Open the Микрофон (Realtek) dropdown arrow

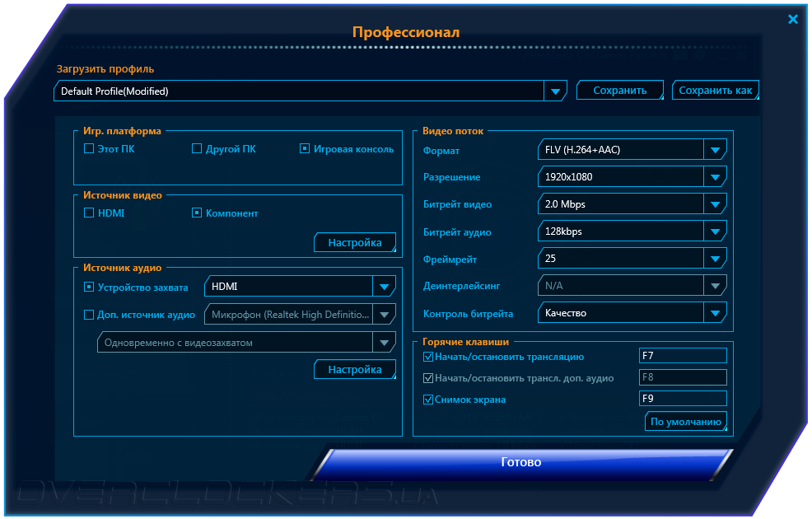385,314
